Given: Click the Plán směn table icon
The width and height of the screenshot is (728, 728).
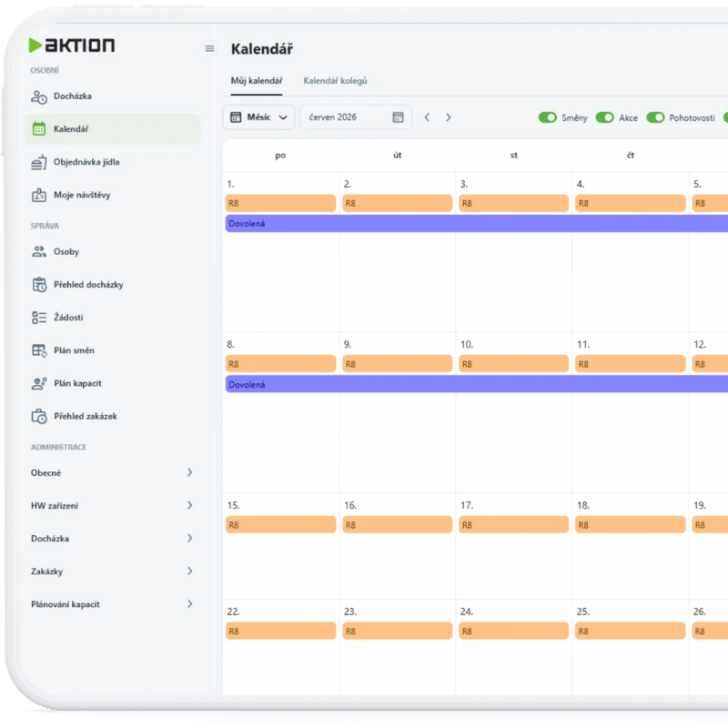Looking at the screenshot, I should [x=39, y=350].
